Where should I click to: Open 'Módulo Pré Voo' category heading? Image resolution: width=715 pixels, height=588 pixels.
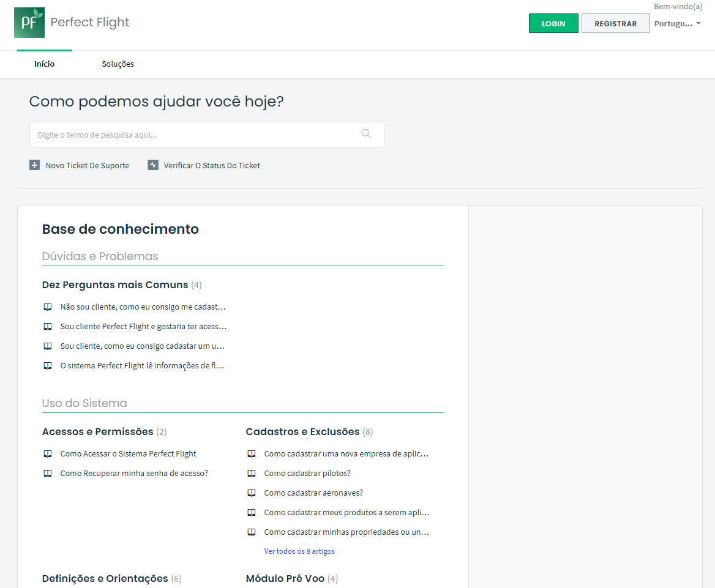285,578
